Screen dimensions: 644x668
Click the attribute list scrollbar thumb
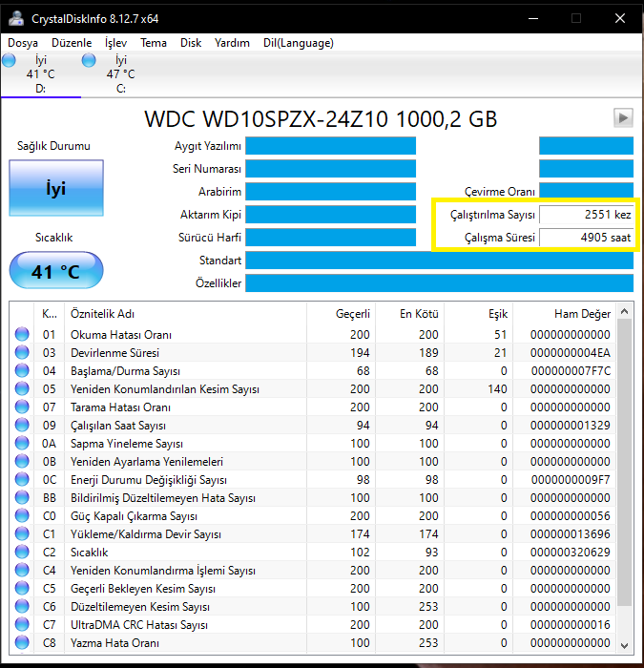tap(624, 462)
